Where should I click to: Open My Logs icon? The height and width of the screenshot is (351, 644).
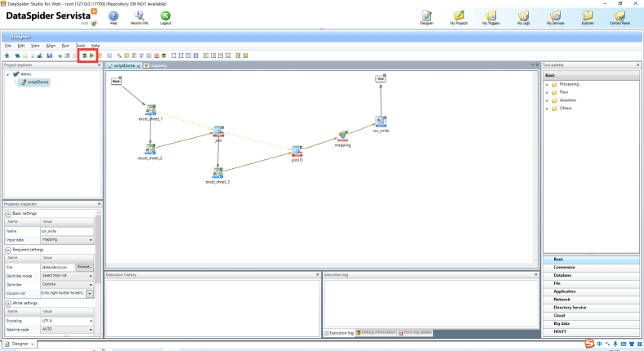523,17
